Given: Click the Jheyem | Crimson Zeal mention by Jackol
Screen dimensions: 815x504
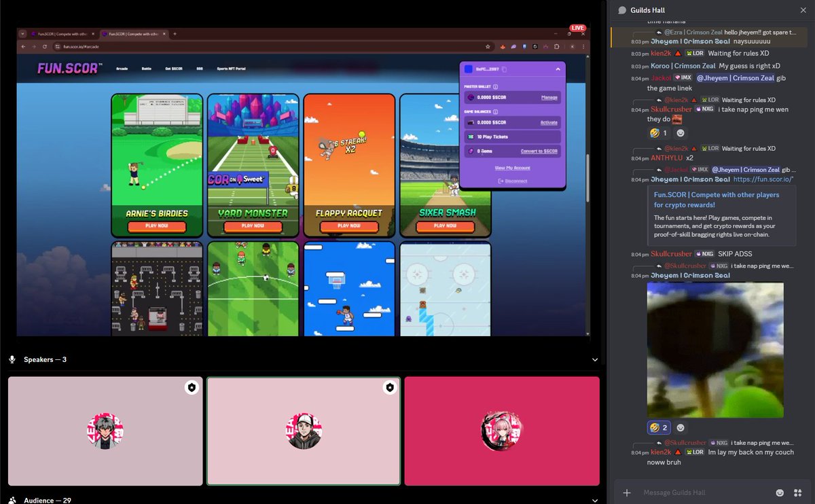Looking at the screenshot, I should click(736, 78).
